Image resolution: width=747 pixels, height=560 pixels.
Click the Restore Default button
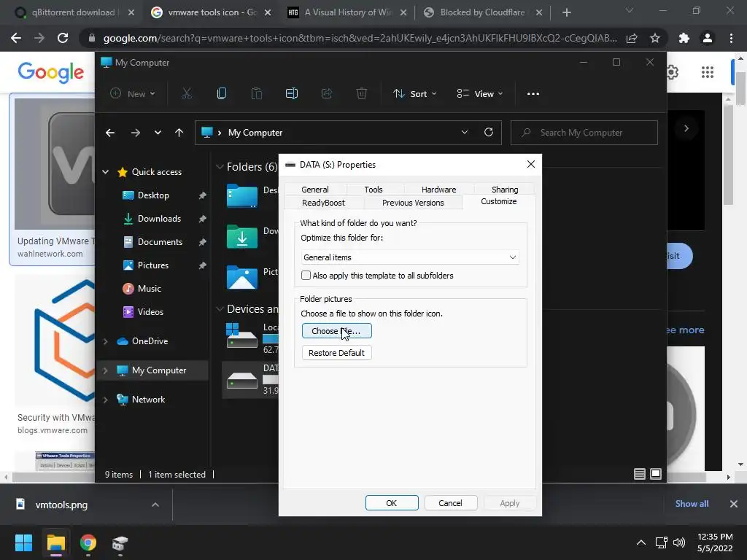click(337, 353)
